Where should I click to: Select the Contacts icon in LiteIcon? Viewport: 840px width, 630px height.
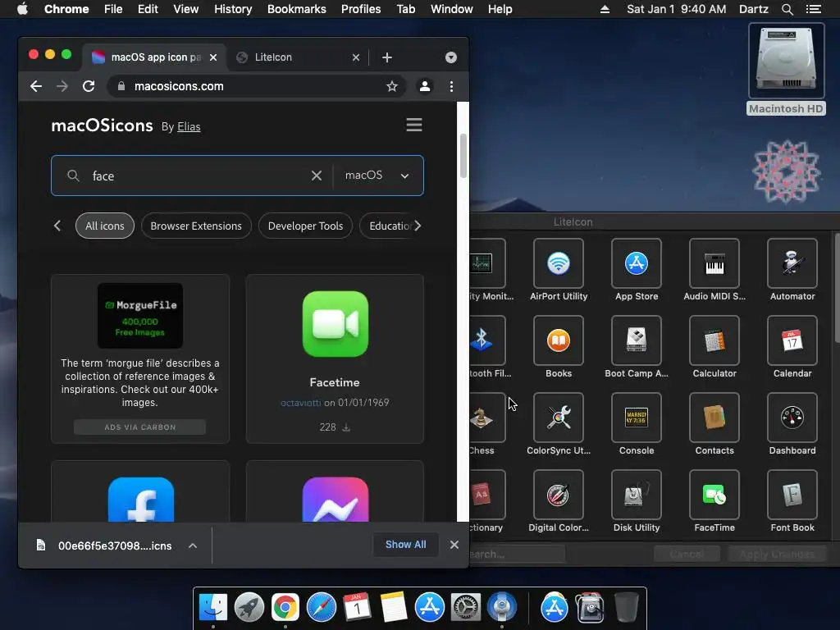tap(714, 418)
